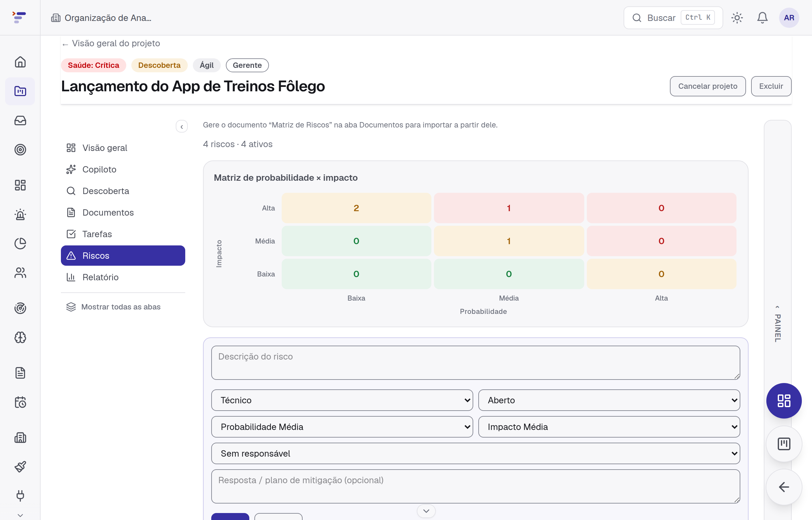Collapse the project tabs sidebar chevron

coord(182,127)
